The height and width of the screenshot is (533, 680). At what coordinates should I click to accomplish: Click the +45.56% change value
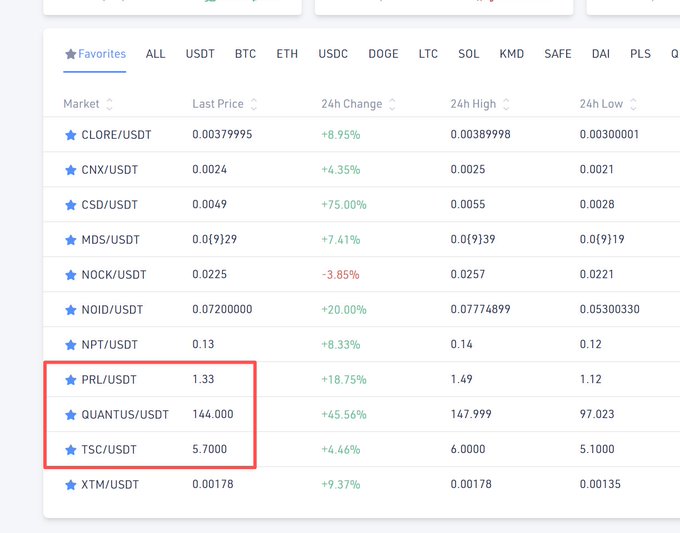[x=344, y=415]
